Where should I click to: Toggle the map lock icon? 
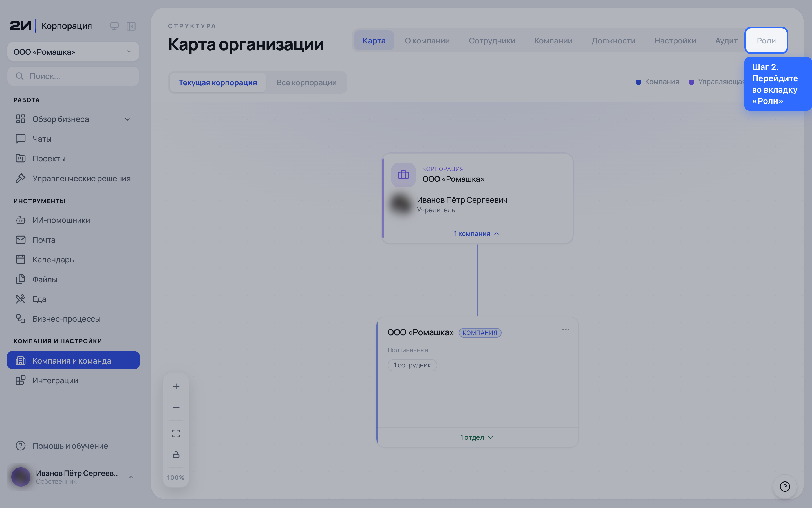176,455
